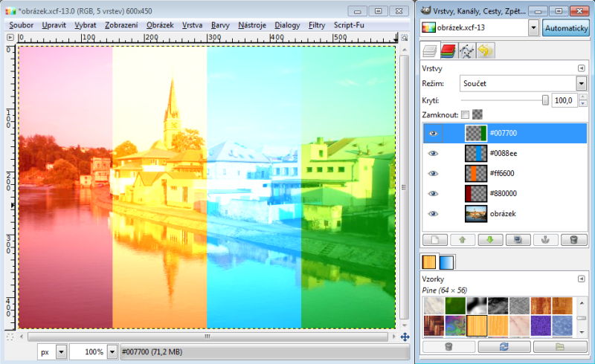Open the Barvy menu
595x364 pixels.
[220, 25]
